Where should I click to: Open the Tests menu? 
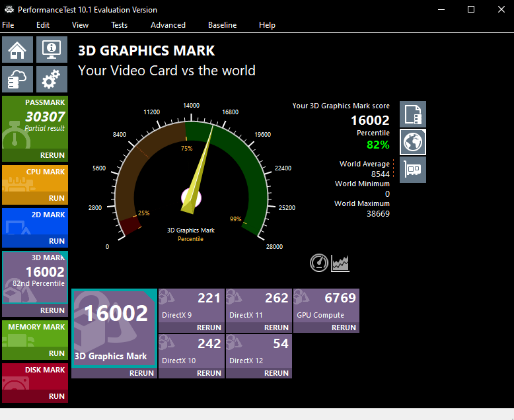click(x=119, y=25)
